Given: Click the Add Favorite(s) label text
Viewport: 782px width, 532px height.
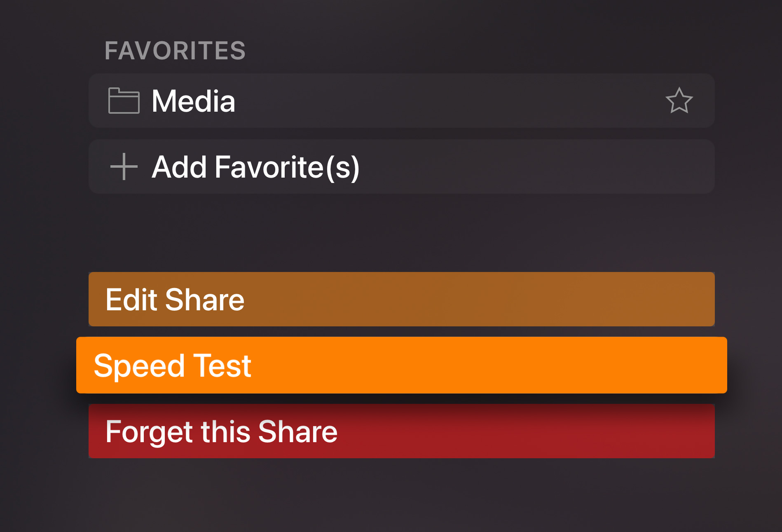Looking at the screenshot, I should pyautogui.click(x=255, y=167).
